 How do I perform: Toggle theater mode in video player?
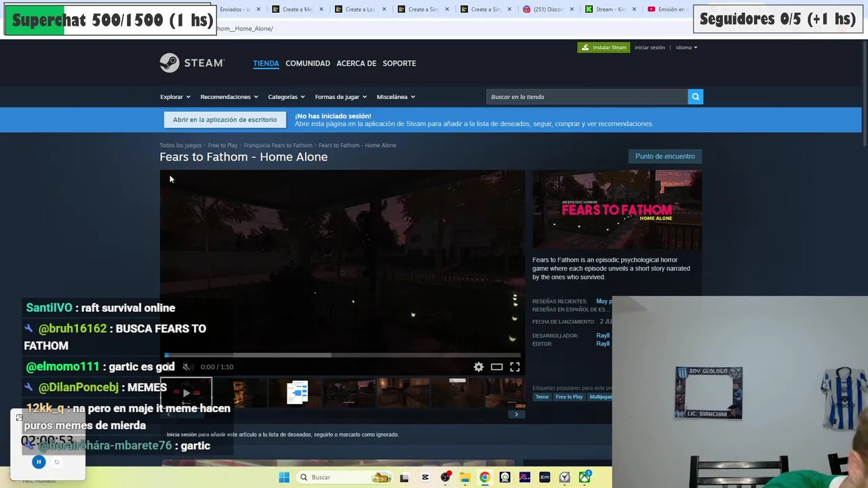tap(496, 367)
